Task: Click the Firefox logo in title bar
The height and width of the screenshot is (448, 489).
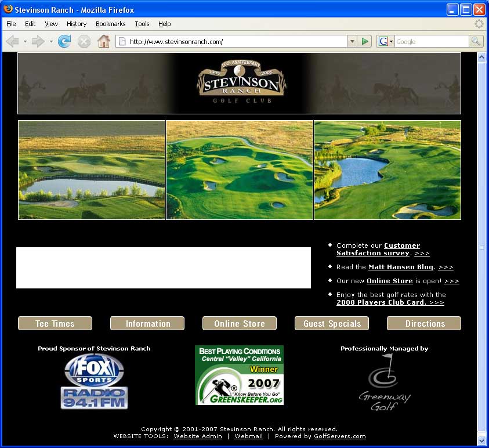Action: tap(8, 9)
